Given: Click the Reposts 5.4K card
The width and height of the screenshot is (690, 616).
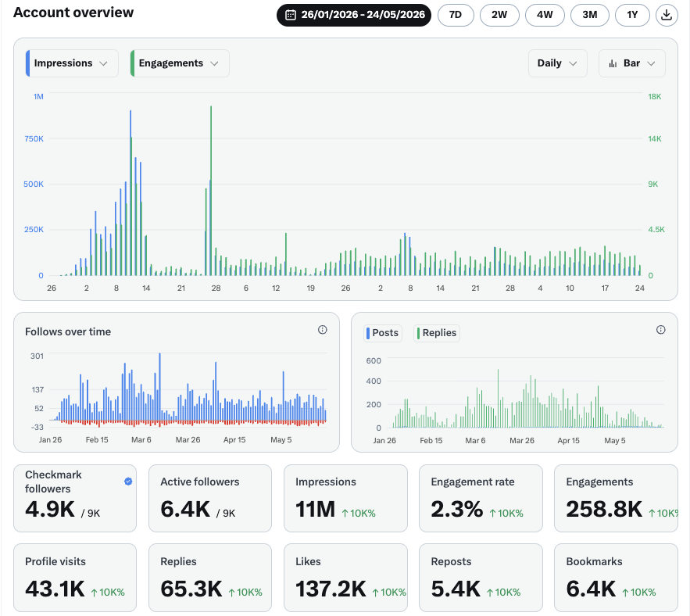Looking at the screenshot, I should 481,577.
